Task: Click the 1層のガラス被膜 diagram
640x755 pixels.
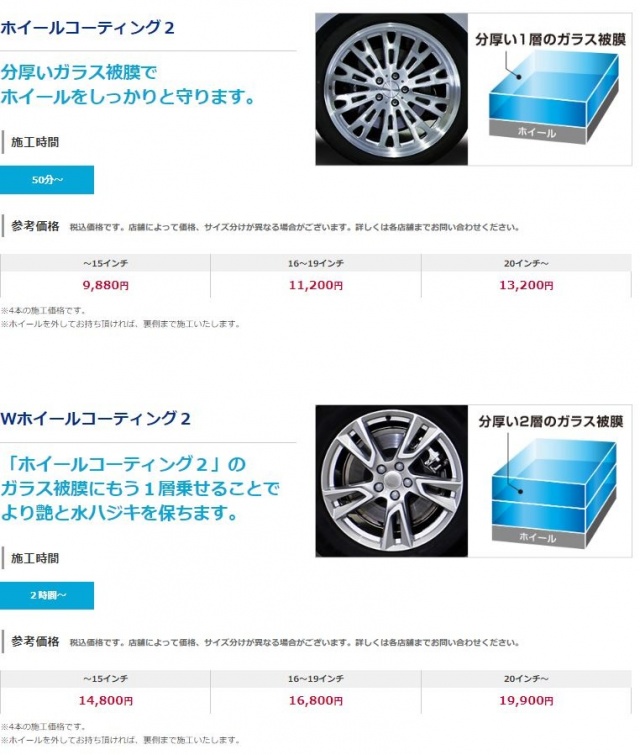Action: tap(550, 89)
